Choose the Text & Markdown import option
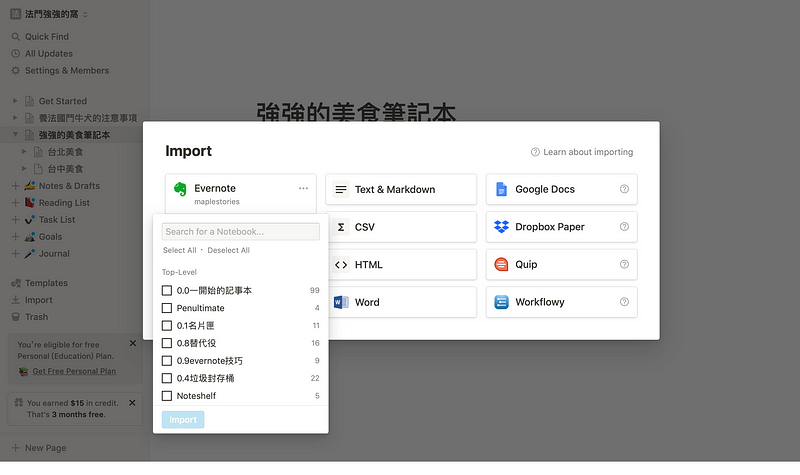The width and height of the screenshot is (800, 475). click(x=401, y=189)
